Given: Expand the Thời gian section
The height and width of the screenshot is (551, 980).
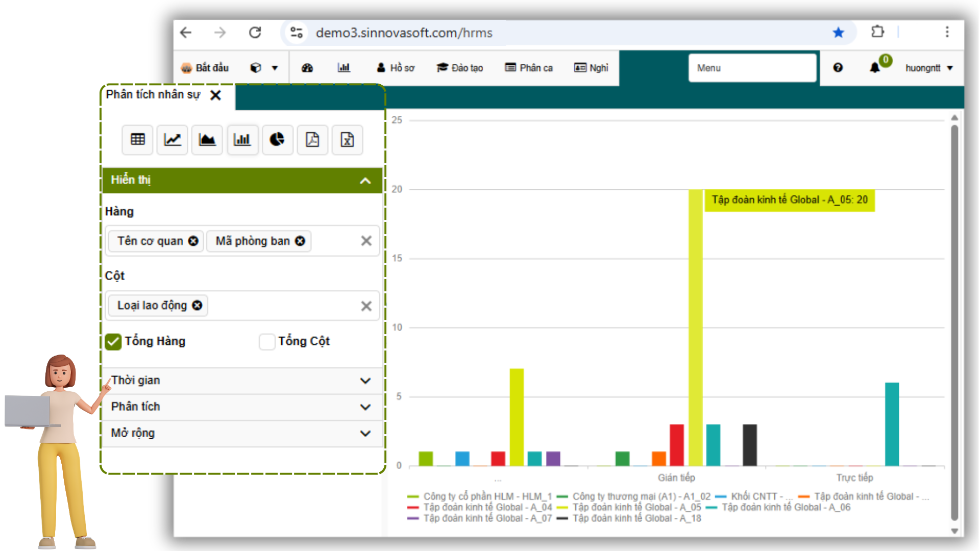Looking at the screenshot, I should (x=242, y=381).
